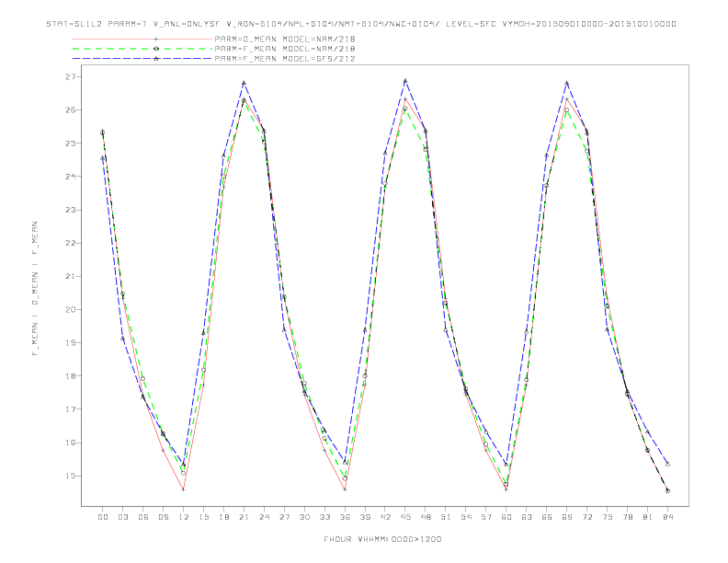728x563 pixels.
Task: Click x-axis tick label 33
Action: click(x=324, y=517)
